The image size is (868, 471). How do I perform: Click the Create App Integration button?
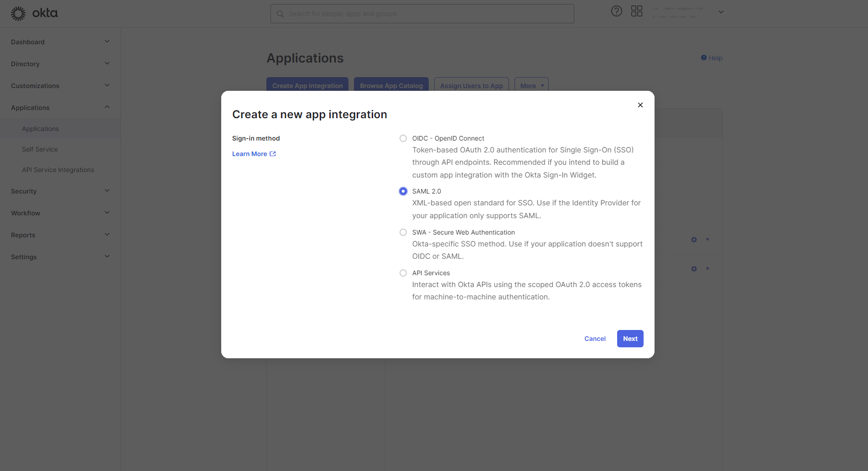(307, 85)
